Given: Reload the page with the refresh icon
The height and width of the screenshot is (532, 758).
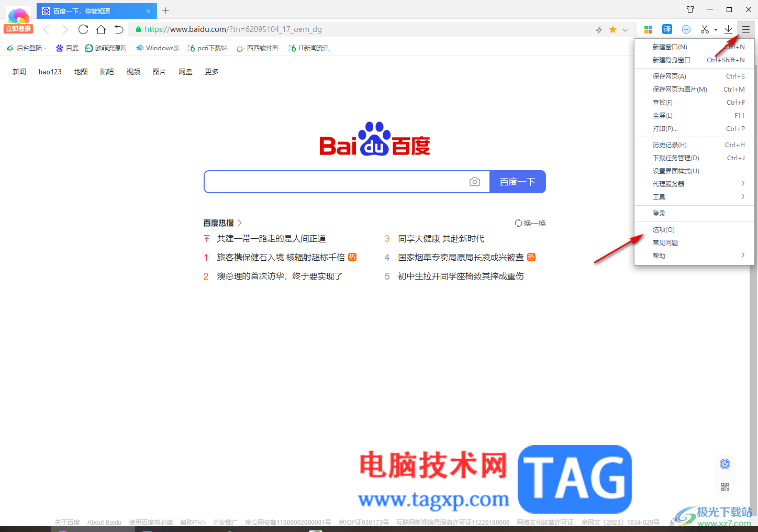Looking at the screenshot, I should tap(83, 29).
